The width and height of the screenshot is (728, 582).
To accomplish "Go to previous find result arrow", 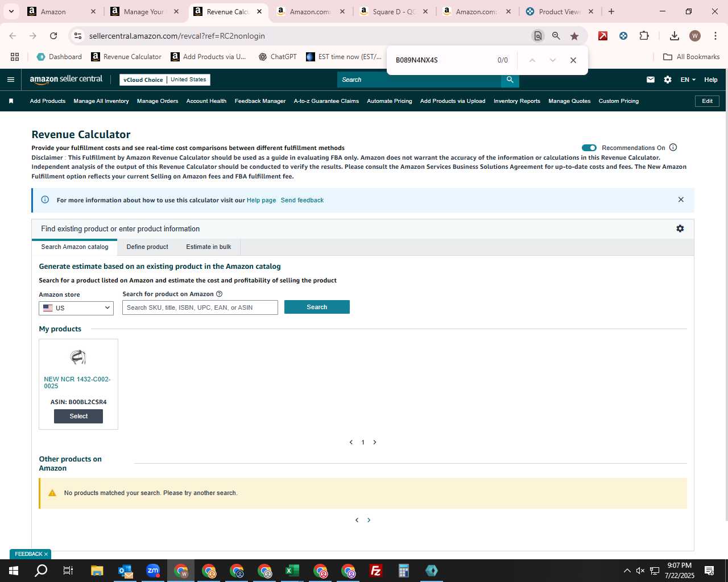I will (532, 60).
